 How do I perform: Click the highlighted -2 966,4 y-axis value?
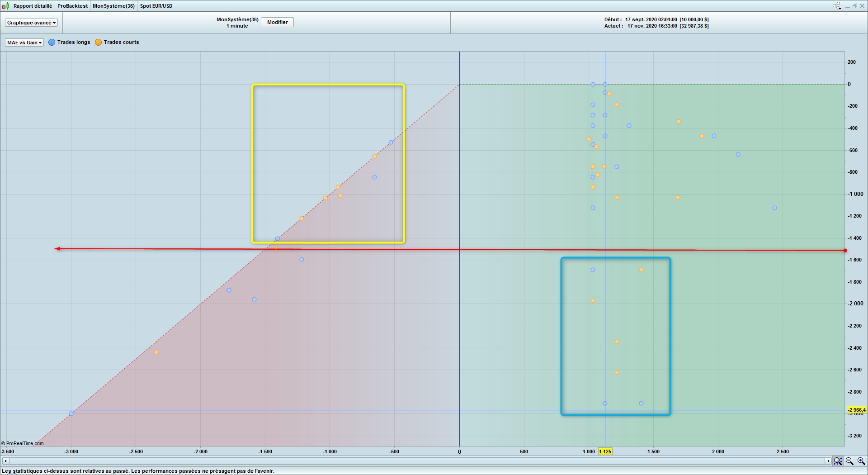click(x=857, y=410)
